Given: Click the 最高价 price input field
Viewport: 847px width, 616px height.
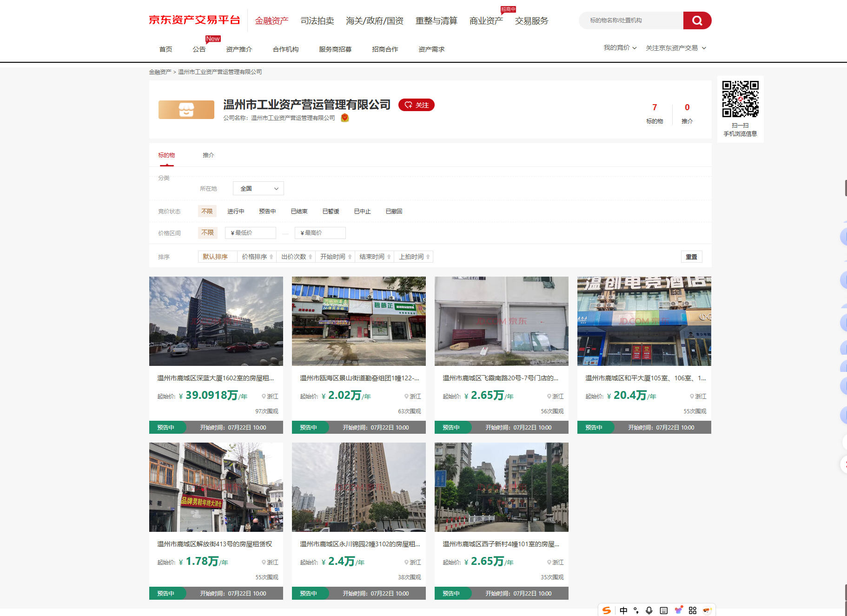Looking at the screenshot, I should tap(320, 232).
